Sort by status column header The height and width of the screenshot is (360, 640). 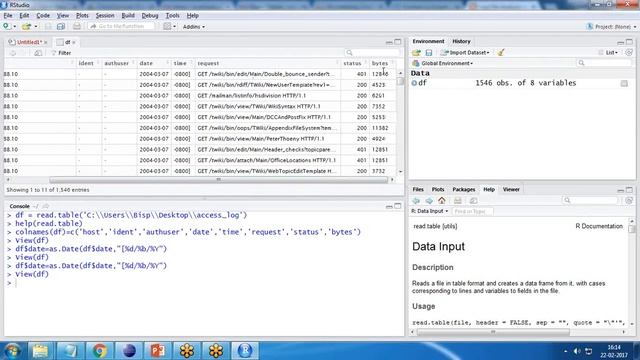[x=354, y=63]
